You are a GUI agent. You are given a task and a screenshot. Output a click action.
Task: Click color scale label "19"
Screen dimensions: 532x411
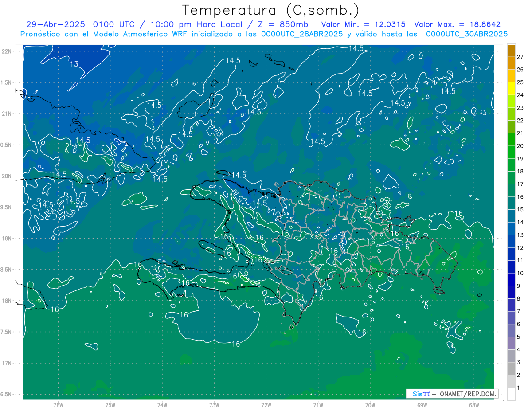click(x=520, y=159)
